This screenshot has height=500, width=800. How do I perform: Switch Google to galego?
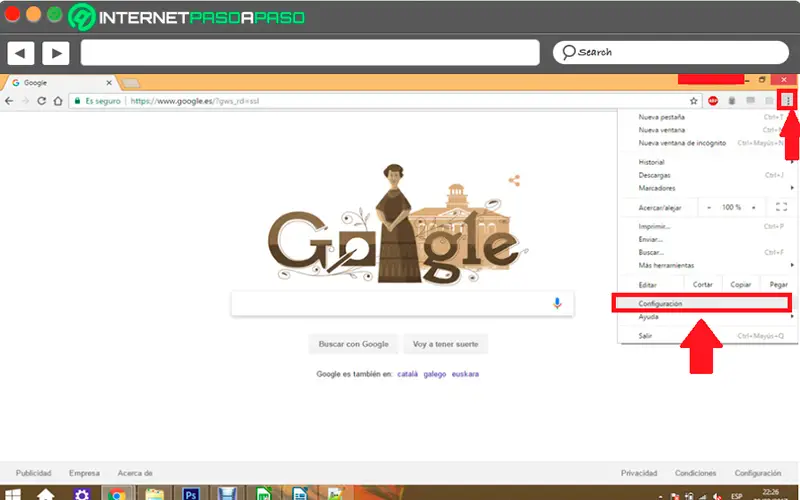435,374
